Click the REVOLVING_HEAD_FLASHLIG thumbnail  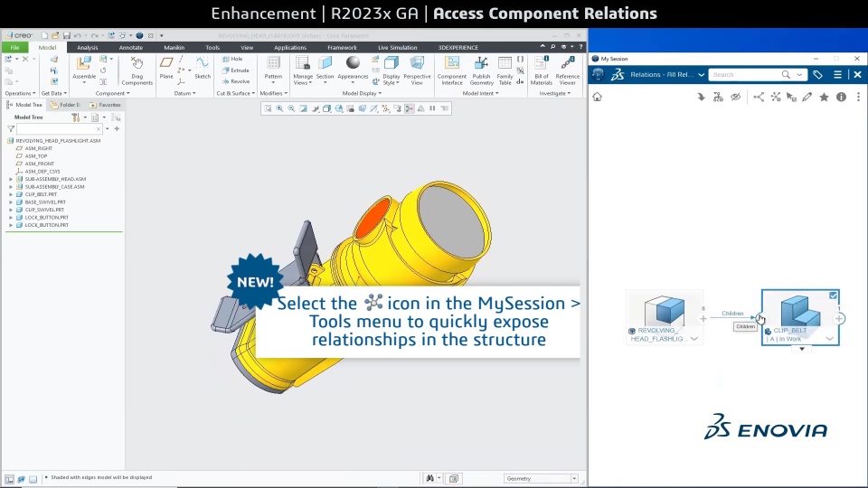tap(665, 309)
